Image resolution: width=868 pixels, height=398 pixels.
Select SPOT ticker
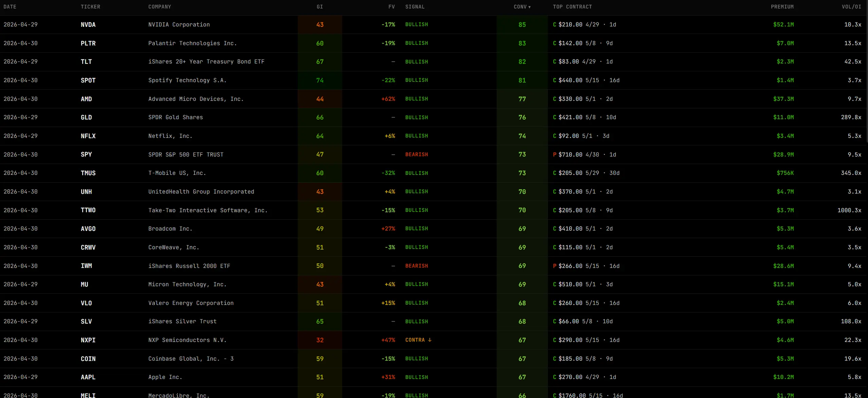tap(88, 80)
